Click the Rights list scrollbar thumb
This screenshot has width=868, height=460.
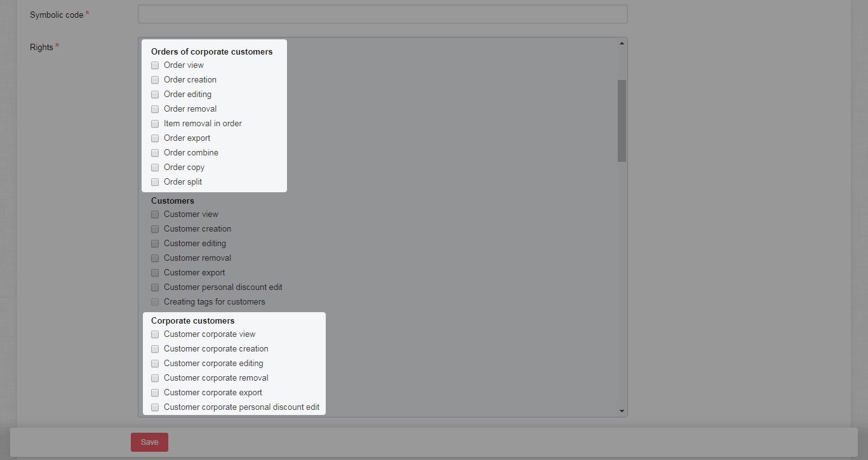coord(622,121)
